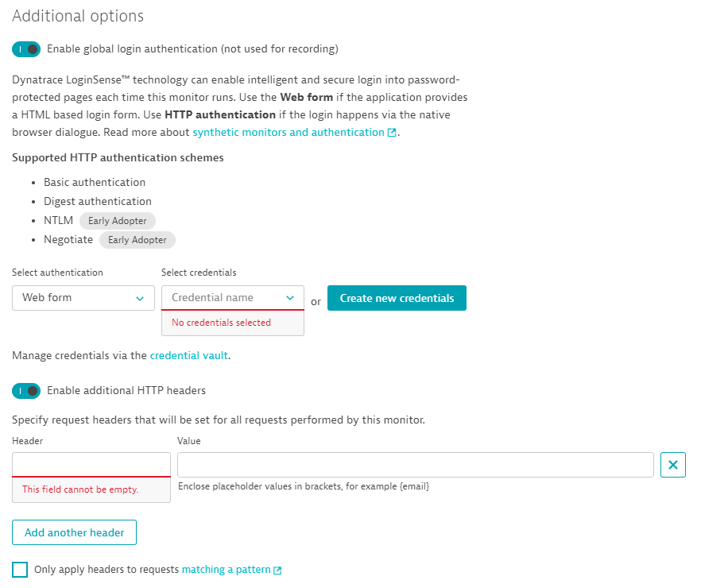Click external link icon beside matching a pattern
701x588 pixels.
(x=277, y=570)
